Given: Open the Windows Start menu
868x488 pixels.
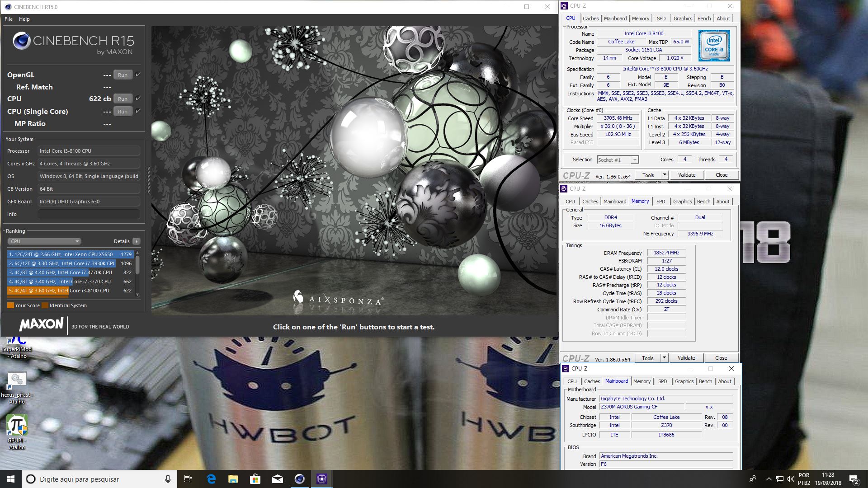Looking at the screenshot, I should point(11,479).
